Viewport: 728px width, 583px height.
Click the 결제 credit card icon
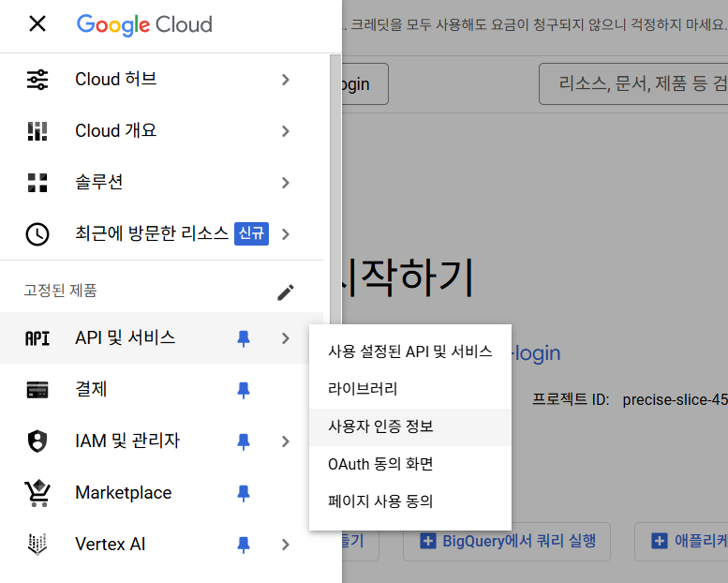pyautogui.click(x=37, y=390)
